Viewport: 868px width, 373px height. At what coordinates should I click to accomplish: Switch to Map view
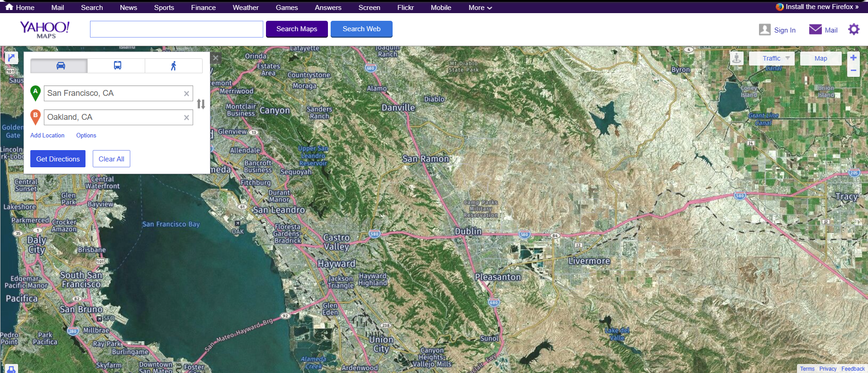tap(821, 58)
